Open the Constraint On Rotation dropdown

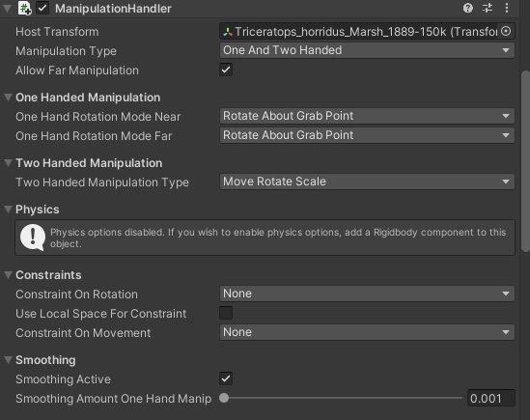pyautogui.click(x=367, y=294)
